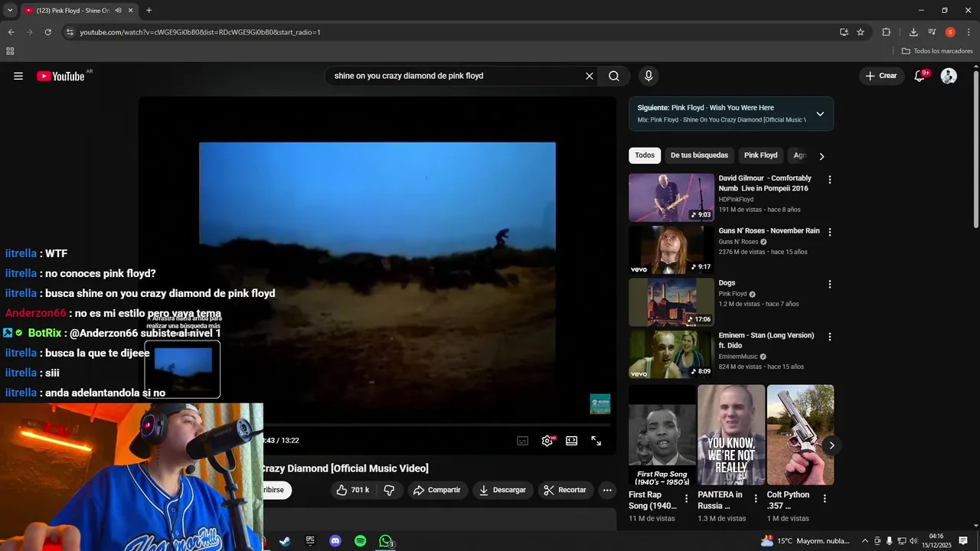Enter fullscreen in the video player
This screenshot has height=551, width=980.
[596, 441]
